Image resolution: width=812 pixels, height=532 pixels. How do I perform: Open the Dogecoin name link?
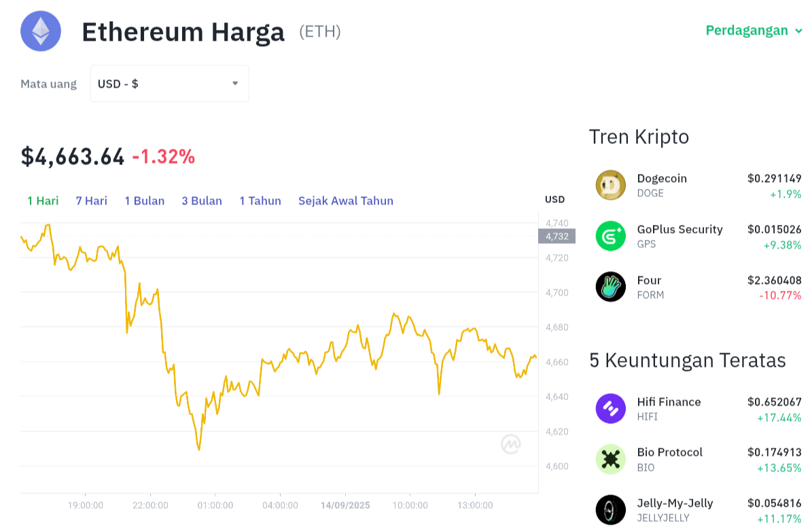[x=662, y=178]
